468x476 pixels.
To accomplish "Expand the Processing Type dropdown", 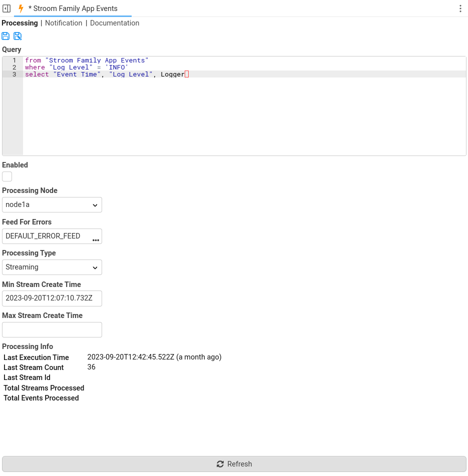I will click(x=52, y=267).
